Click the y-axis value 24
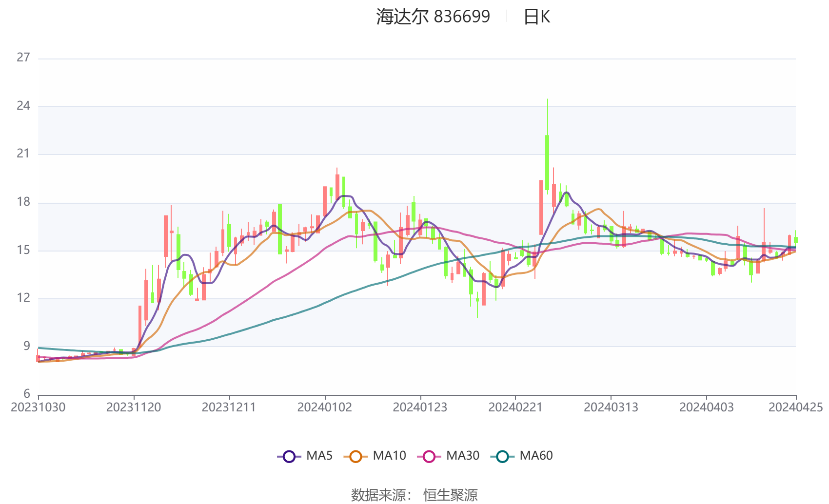The width and height of the screenshot is (829, 504). (23, 106)
